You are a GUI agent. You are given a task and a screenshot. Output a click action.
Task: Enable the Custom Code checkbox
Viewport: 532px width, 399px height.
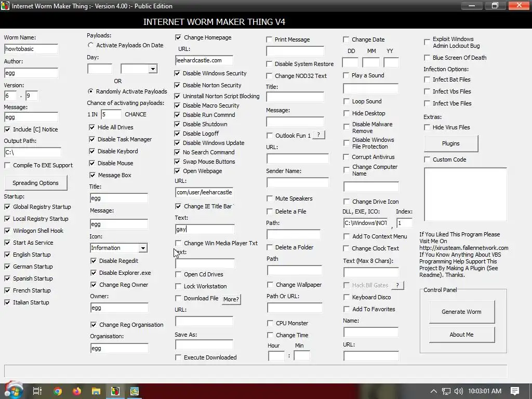pos(427,159)
